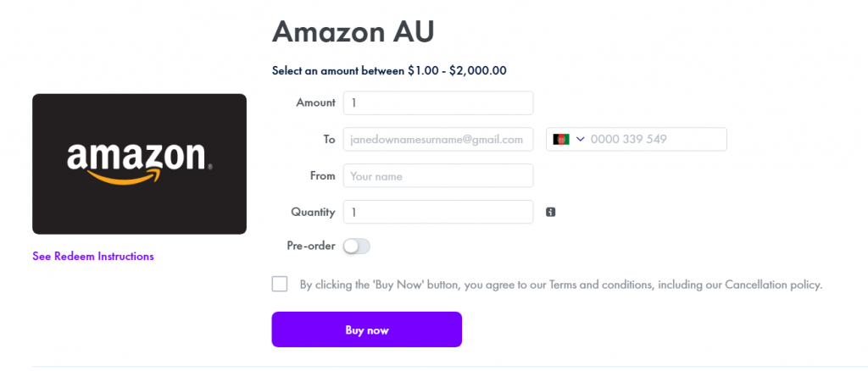Open the Cancellation policy text link
The image size is (868, 371).
coord(772,285)
